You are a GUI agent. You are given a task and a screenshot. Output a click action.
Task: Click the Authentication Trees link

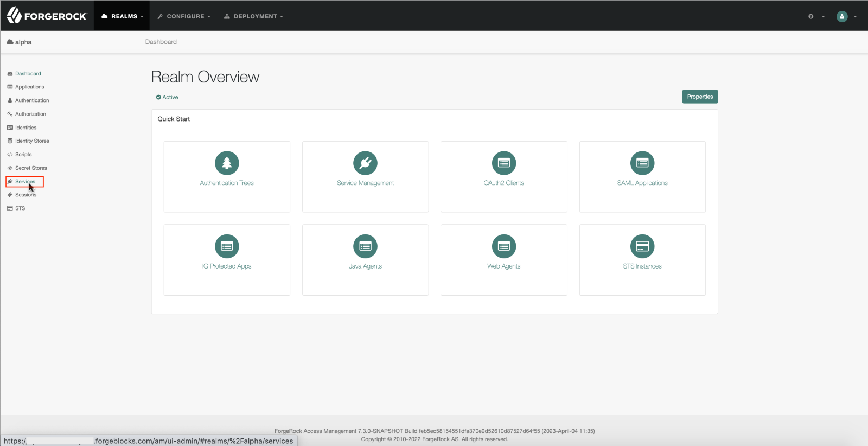(x=227, y=183)
